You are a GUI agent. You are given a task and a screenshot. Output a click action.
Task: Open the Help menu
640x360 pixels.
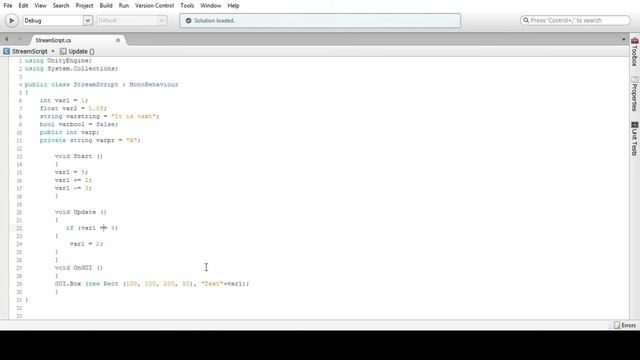[x=233, y=6]
